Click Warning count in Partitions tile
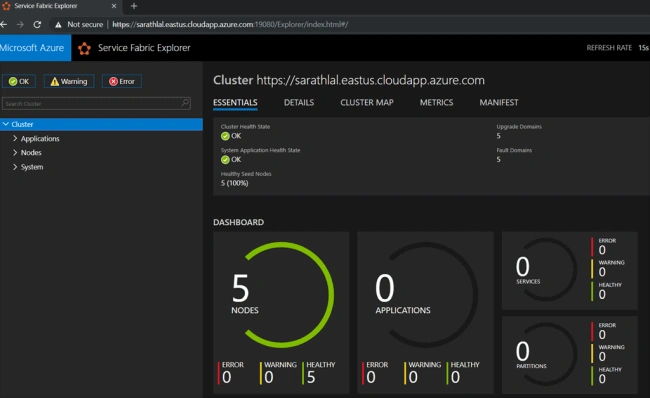Viewport: 650px width, 398px height. point(602,357)
